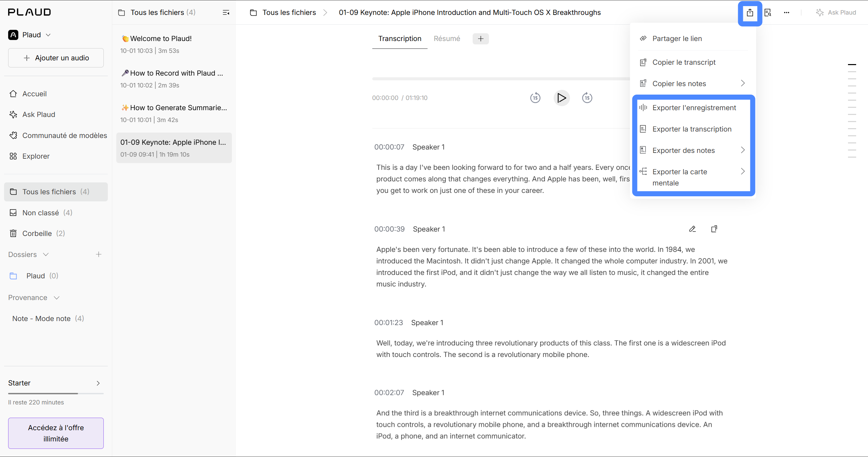
Task: Click Speaker 1 label at 00:01:23
Action: tap(427, 323)
